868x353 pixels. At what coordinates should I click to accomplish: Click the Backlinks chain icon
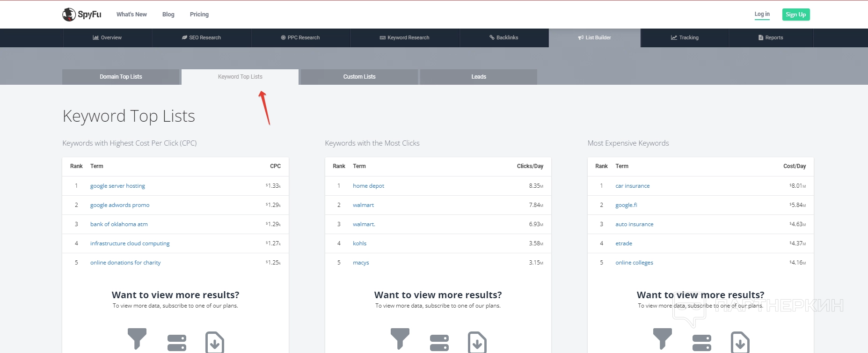click(x=492, y=37)
